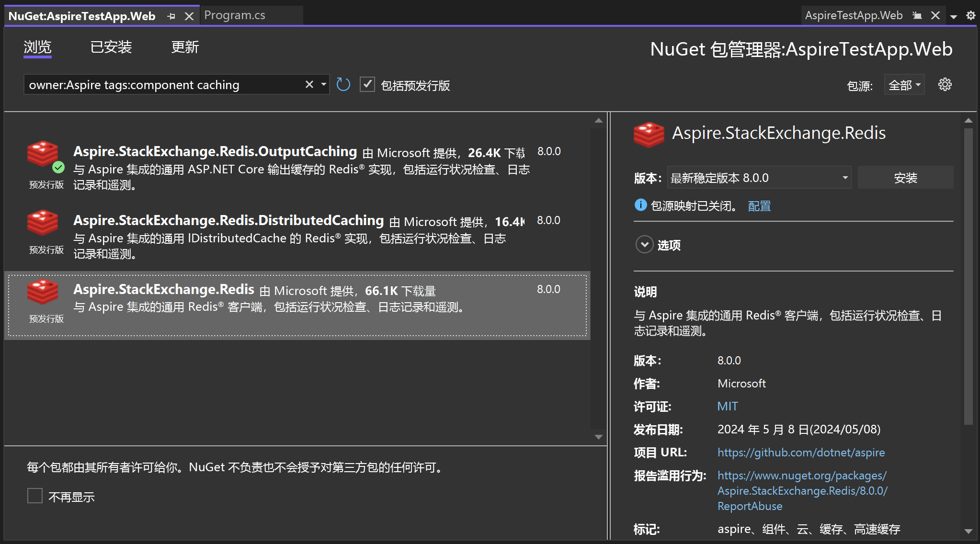Viewport: 980px width, 544px height.
Task: Click the 2024 年 5 月 8 日 publish date
Action: click(x=799, y=429)
